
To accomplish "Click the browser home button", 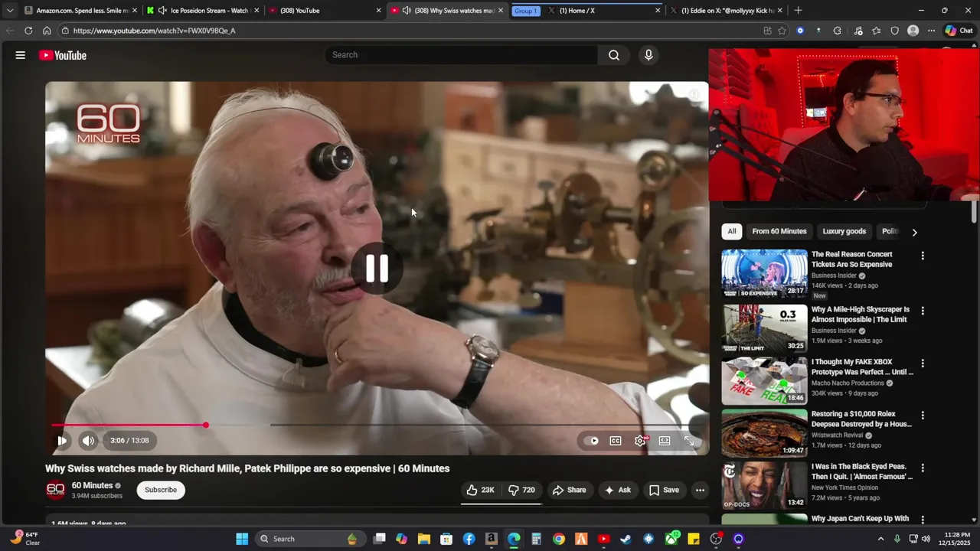I will pos(47,31).
